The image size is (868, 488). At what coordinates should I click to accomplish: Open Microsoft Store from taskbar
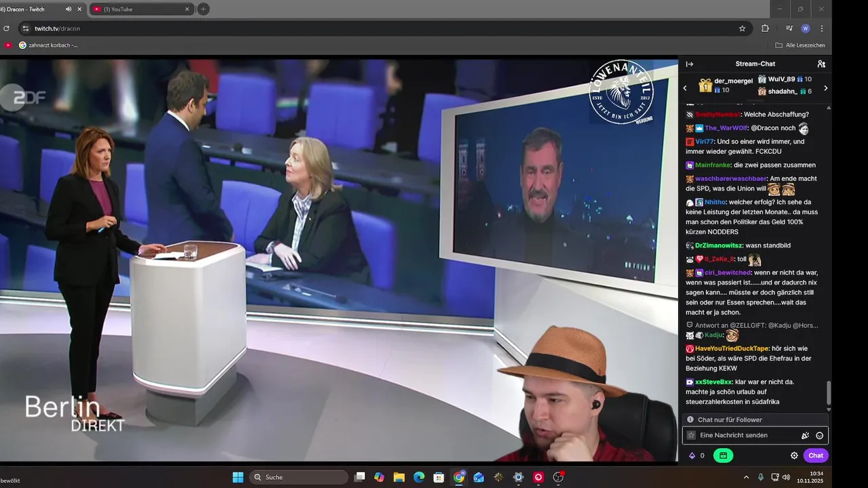coord(439,477)
